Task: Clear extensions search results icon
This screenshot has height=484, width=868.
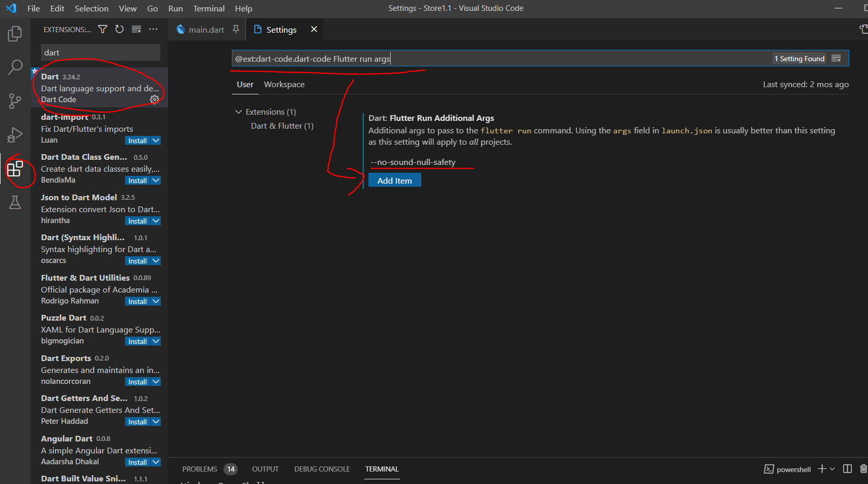Action: point(136,30)
